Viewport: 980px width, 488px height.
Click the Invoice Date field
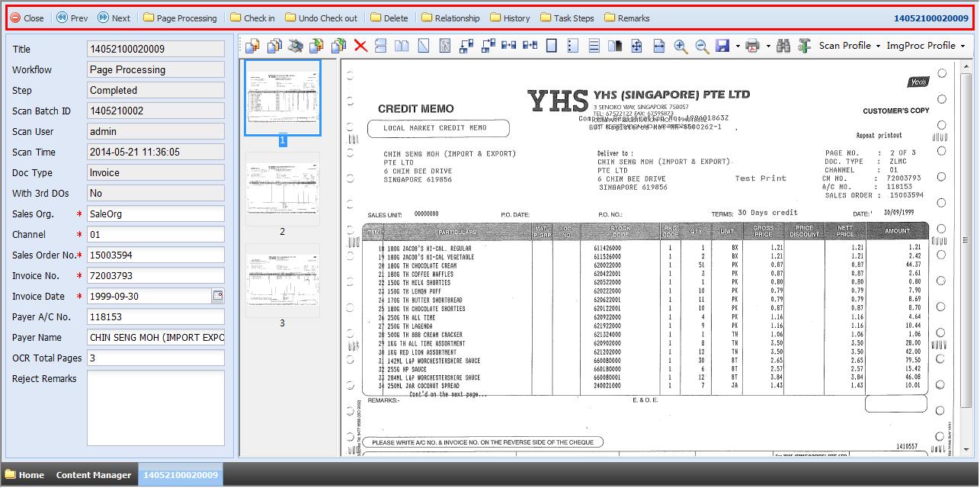click(x=149, y=296)
